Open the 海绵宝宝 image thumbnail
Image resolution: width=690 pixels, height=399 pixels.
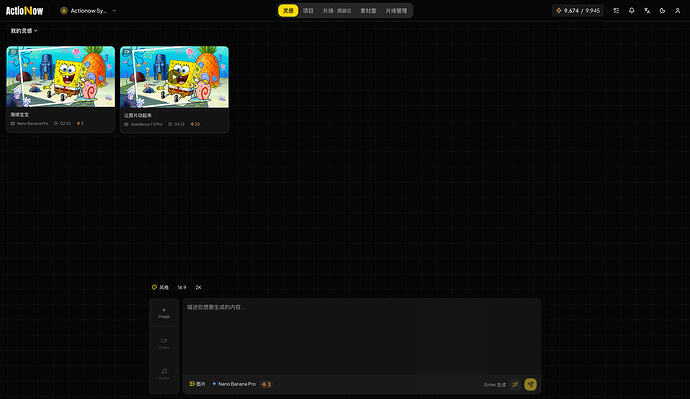[61, 77]
